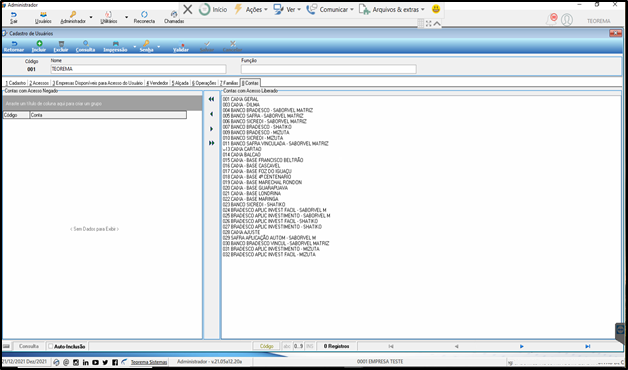Expand the Arquivos & extras menu
The width and height of the screenshot is (628, 370).
coord(392,10)
